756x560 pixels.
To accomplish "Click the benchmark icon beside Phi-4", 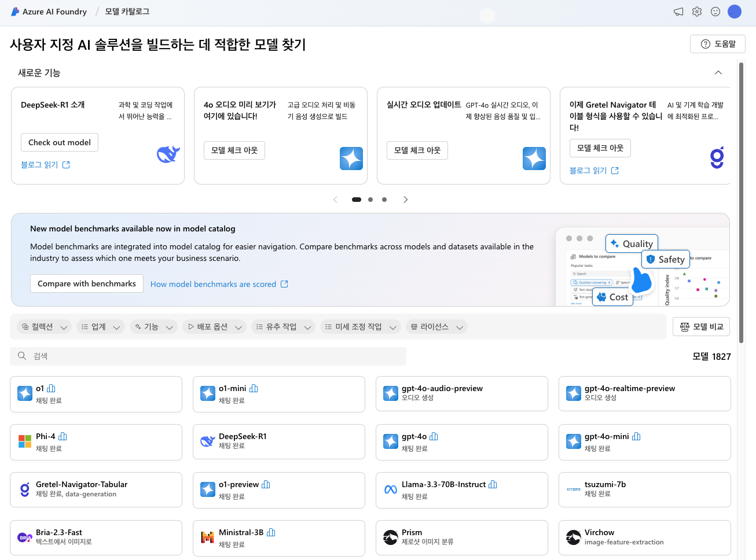I will point(63,436).
